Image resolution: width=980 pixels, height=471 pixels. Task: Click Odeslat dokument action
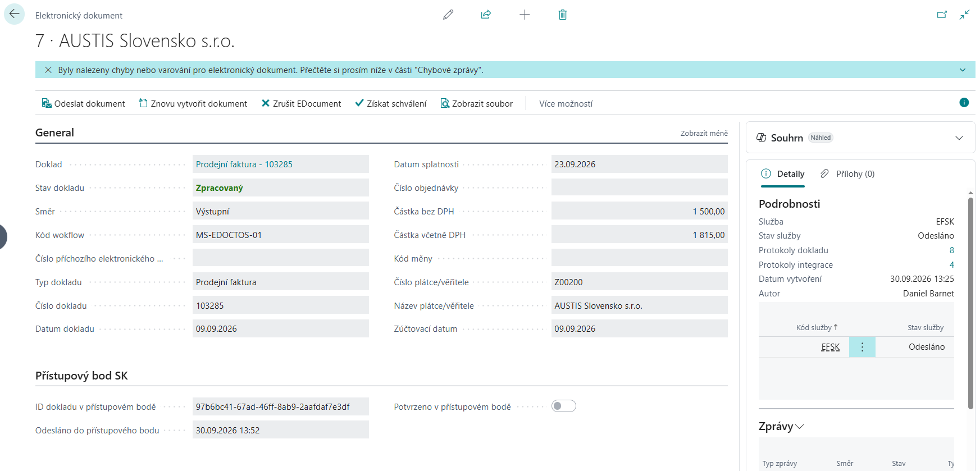point(84,104)
